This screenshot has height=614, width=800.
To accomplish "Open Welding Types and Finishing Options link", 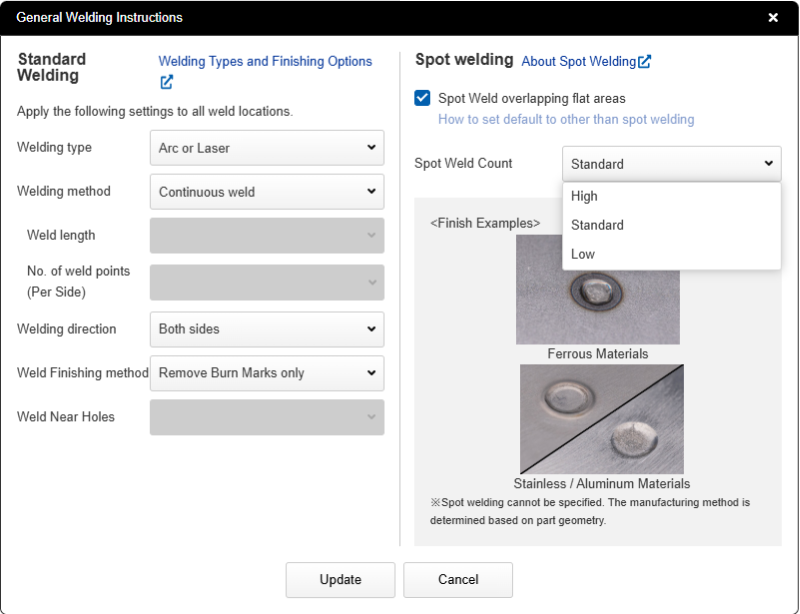I will click(x=265, y=62).
